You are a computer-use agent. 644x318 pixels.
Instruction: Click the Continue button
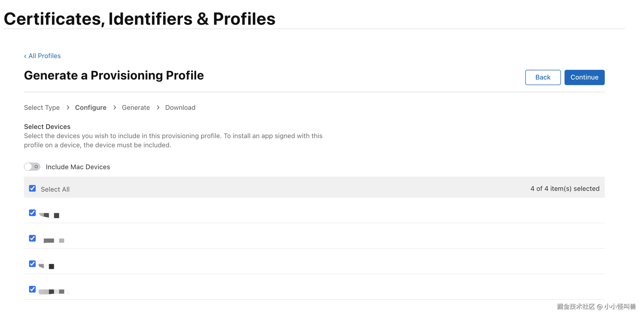[x=584, y=77]
